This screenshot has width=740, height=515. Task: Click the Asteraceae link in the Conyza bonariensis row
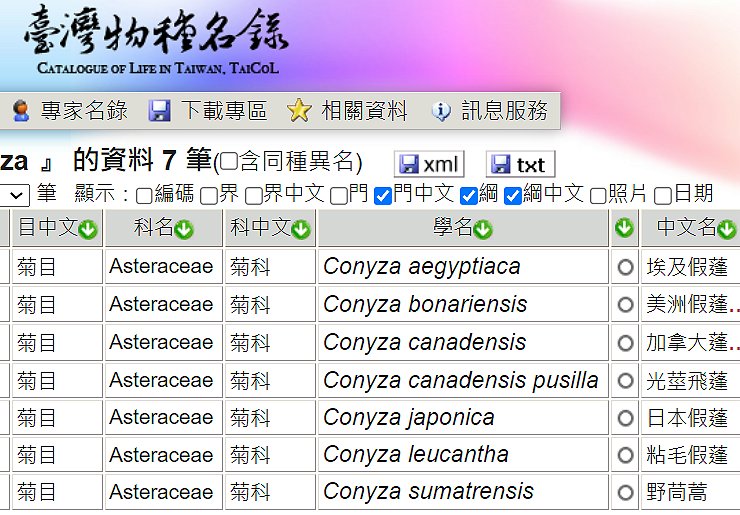coord(161,304)
